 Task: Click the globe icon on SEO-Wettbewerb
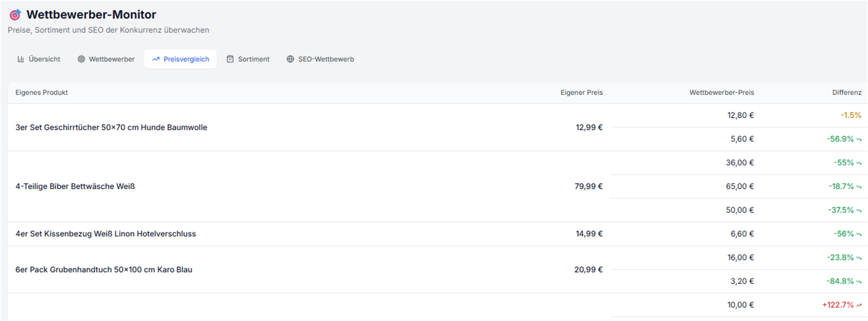click(290, 59)
